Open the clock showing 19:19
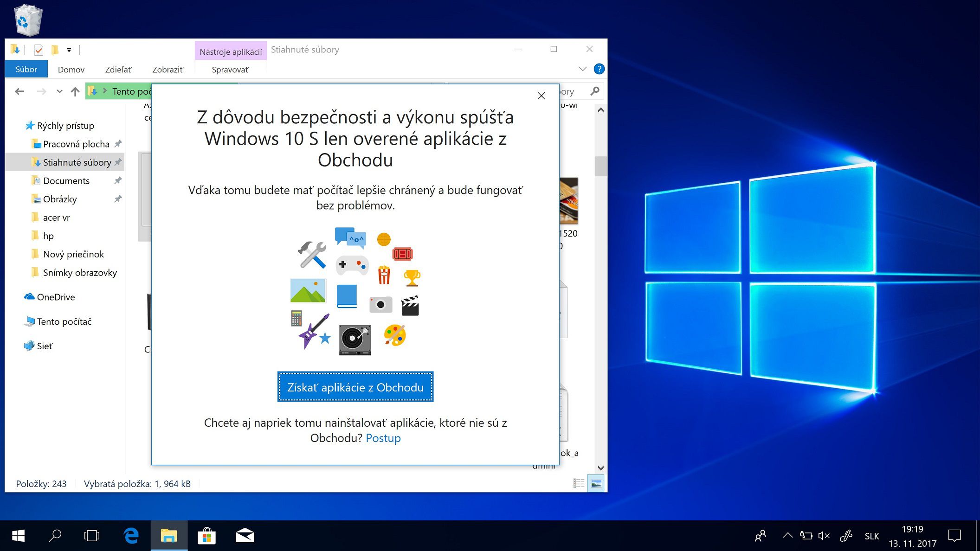The image size is (980, 551). (912, 536)
